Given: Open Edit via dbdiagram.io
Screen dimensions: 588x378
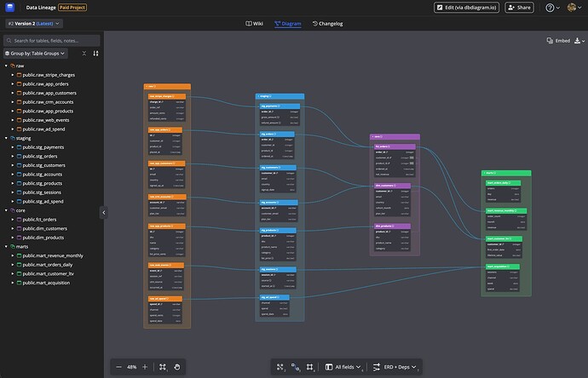Looking at the screenshot, I should coord(466,8).
